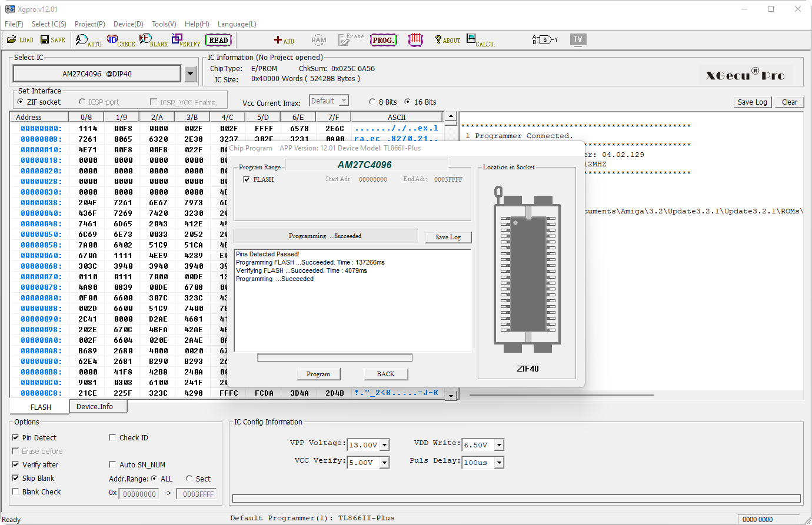Click the SAVE toolbar icon
The width and height of the screenshot is (812, 525).
click(x=53, y=39)
